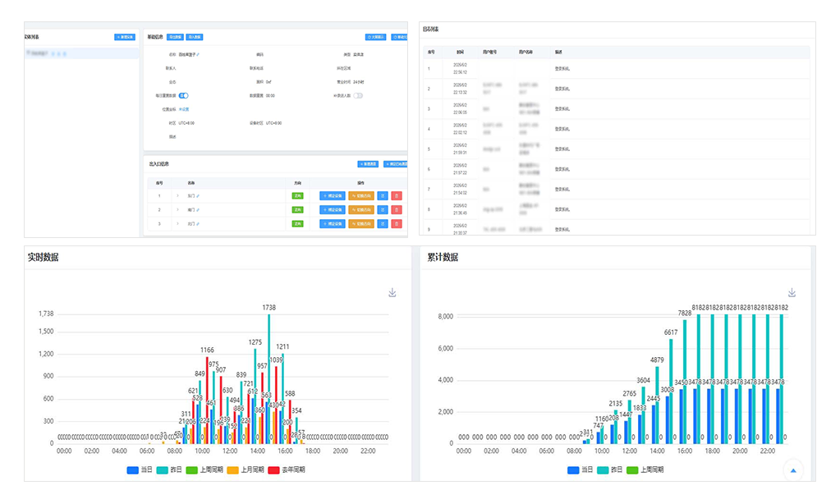
Task: Toggle the blue enabled switch in basic info
Action: tap(184, 96)
